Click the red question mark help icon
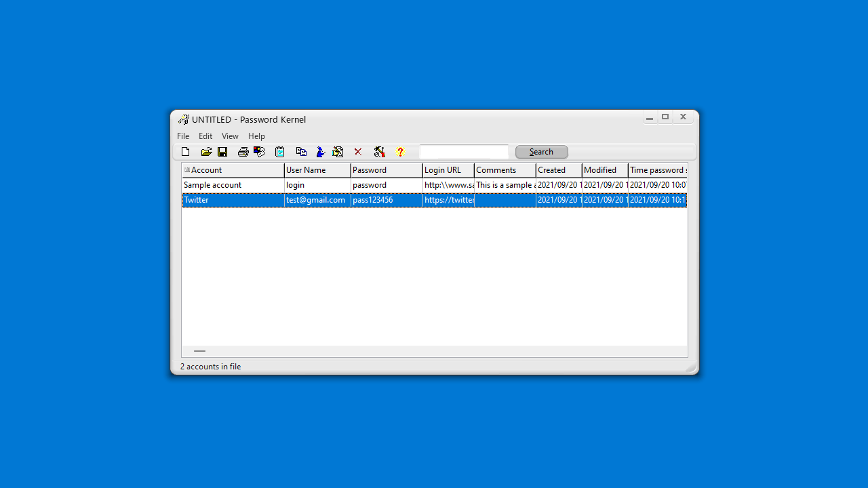 [x=400, y=152]
